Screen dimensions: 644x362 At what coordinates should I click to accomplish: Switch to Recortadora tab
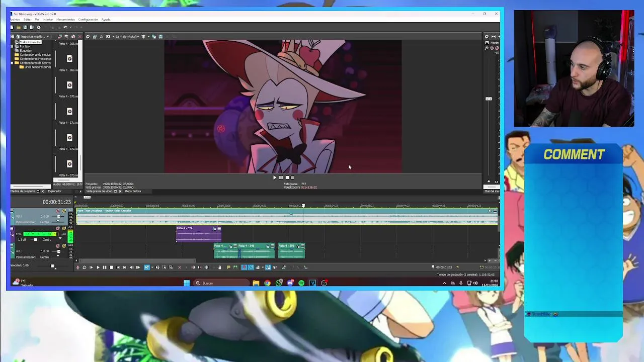point(133,191)
